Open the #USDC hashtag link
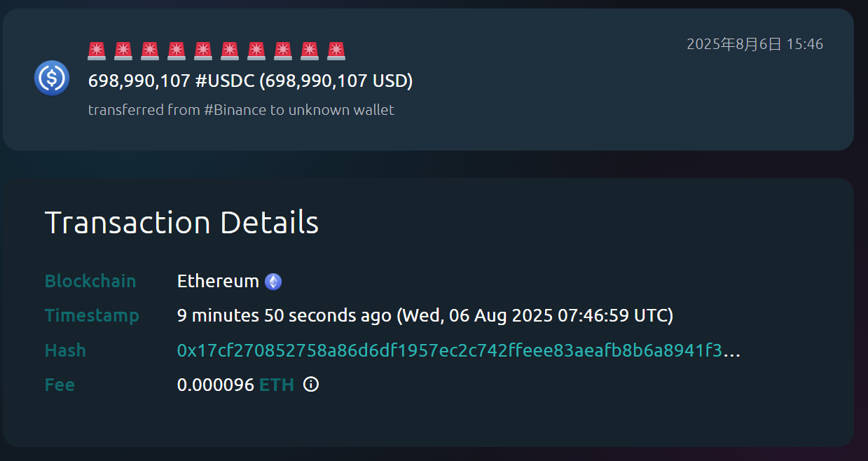The image size is (868, 461). pos(225,81)
